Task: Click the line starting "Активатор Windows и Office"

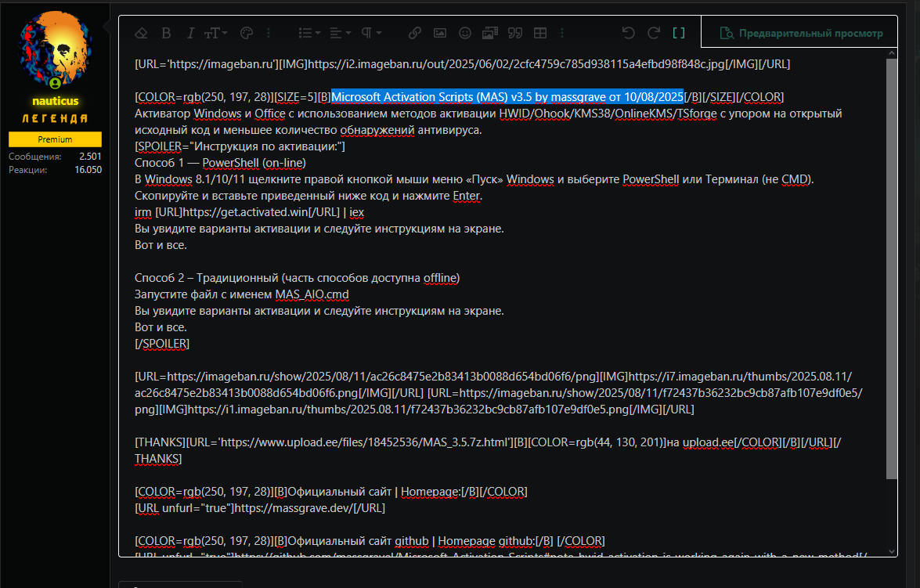Action: [x=488, y=121]
